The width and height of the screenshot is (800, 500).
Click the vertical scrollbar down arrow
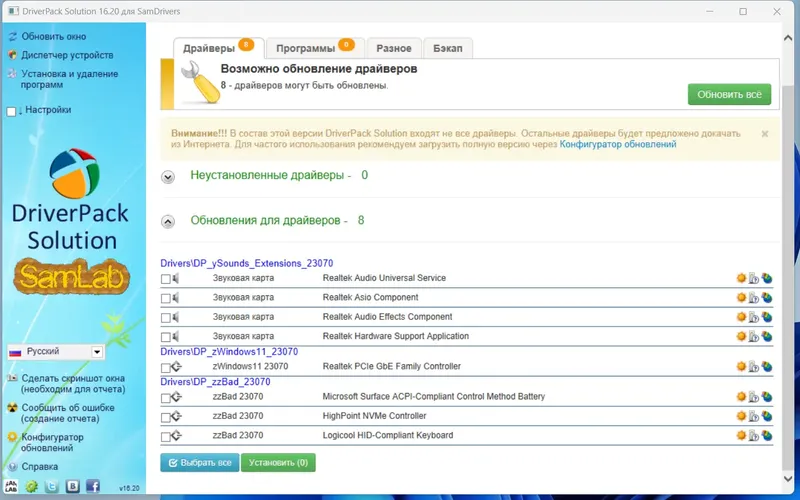coord(788,479)
